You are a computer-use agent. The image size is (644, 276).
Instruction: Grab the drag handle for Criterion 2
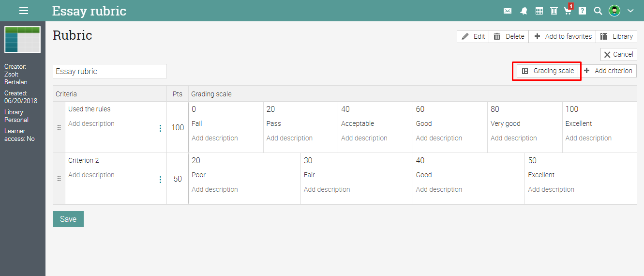tap(59, 179)
